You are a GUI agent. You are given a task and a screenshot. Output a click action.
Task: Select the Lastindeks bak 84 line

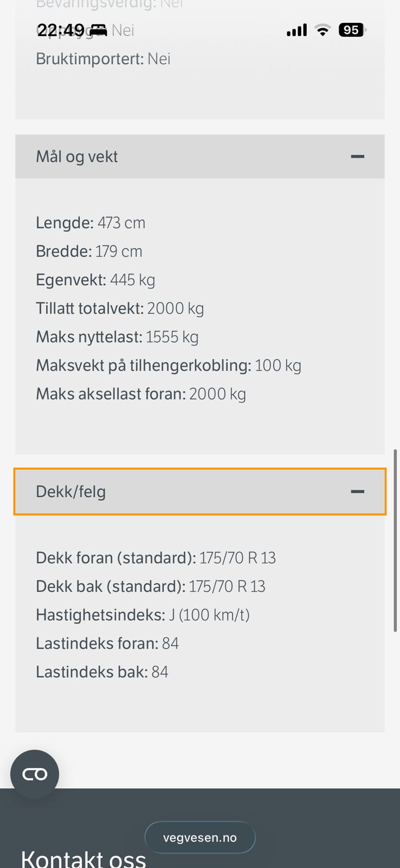point(102,672)
